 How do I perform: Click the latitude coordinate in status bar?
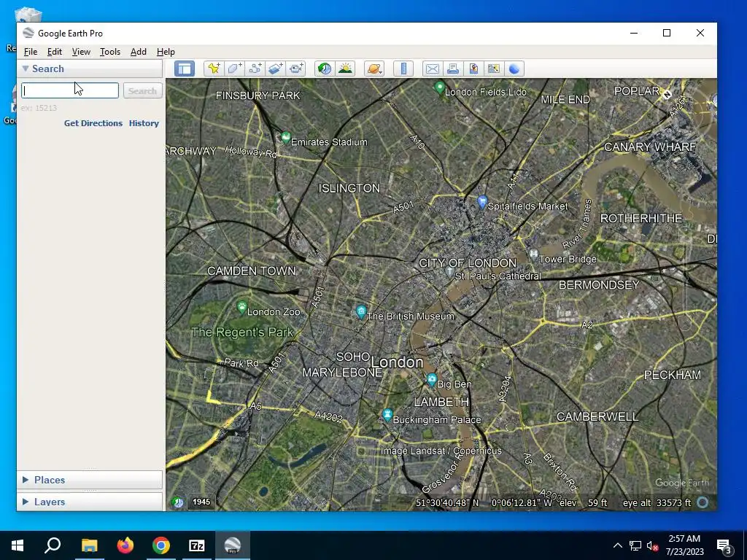(447, 503)
